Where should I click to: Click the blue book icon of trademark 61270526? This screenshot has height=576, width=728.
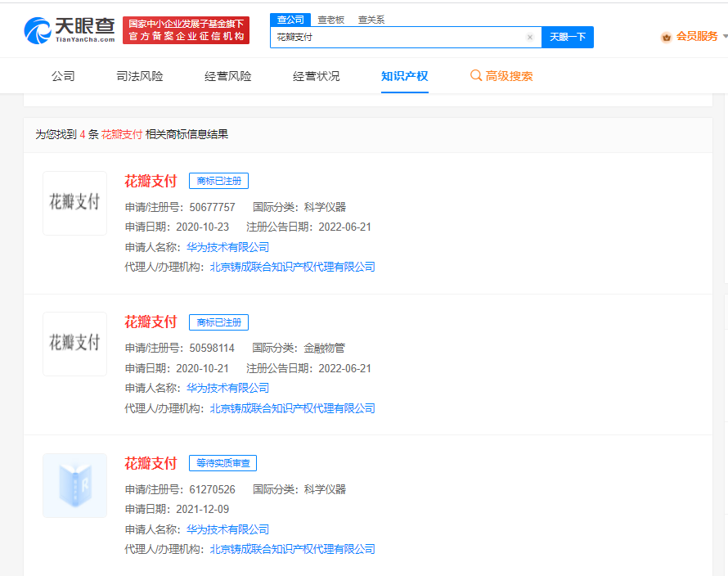click(x=74, y=485)
